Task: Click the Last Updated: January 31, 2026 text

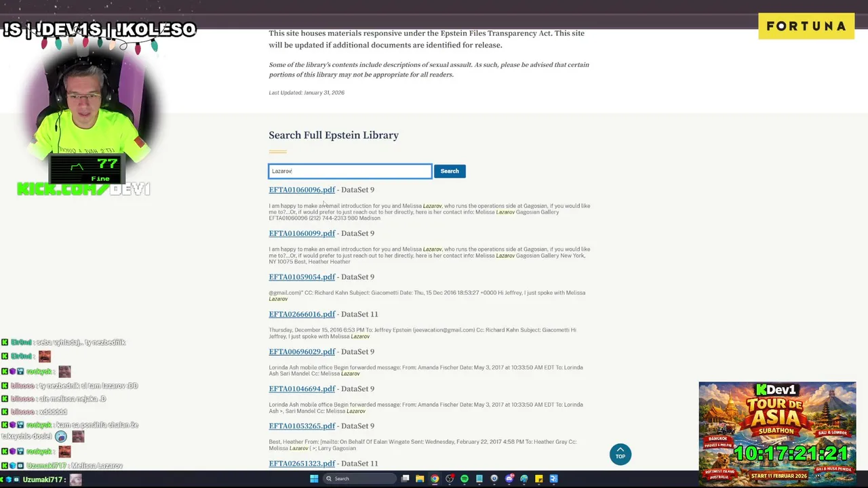Action: pos(307,93)
